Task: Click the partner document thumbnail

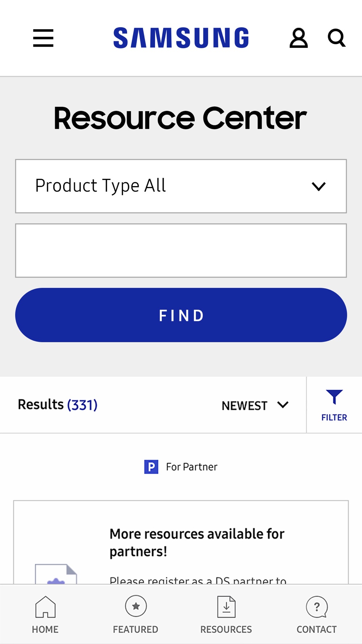Action: [56, 574]
